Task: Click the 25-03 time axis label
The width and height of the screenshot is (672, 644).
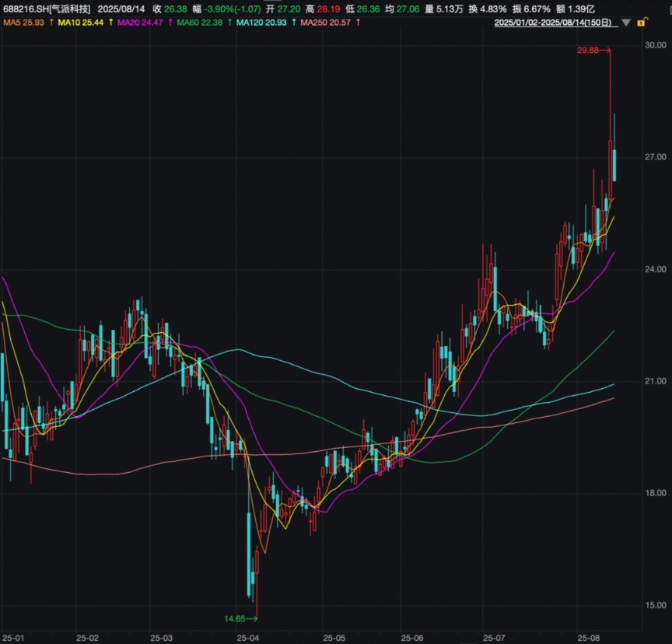Action: click(x=162, y=638)
